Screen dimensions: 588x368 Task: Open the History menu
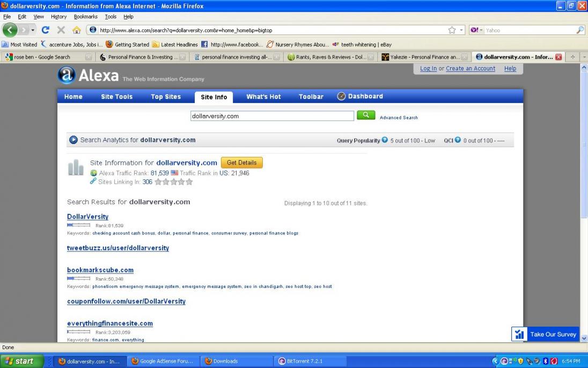click(58, 17)
